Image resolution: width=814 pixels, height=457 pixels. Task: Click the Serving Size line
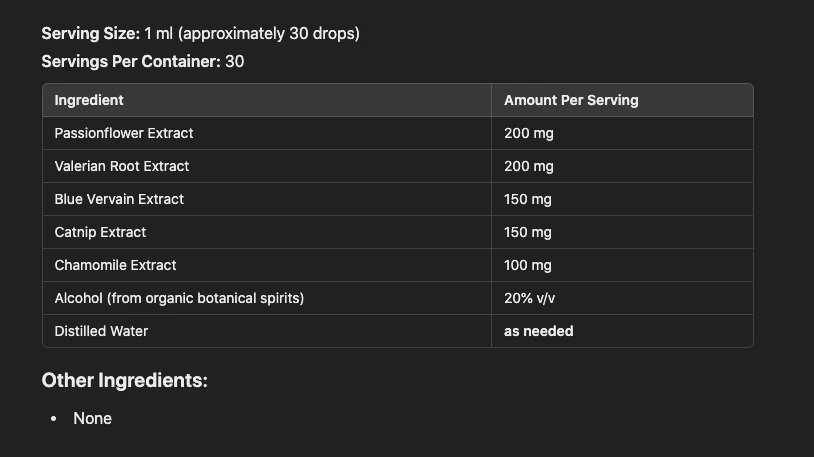tap(200, 34)
